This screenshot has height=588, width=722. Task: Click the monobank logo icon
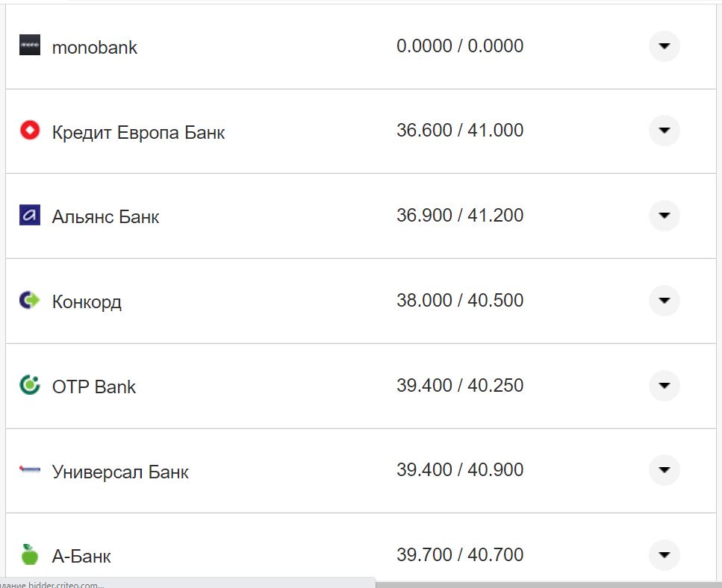[30, 46]
